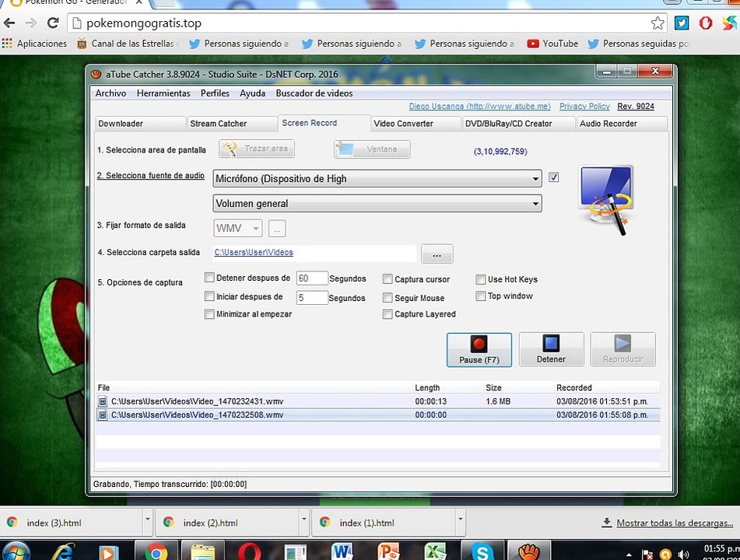The height and width of the screenshot is (560, 740).
Task: Launch Opera from the taskbar
Action: tap(249, 551)
